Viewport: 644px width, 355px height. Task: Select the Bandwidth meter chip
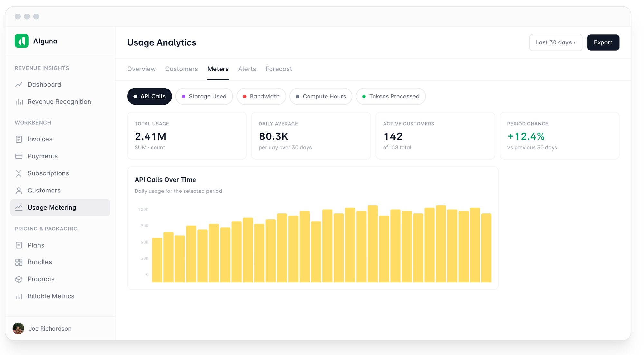point(261,96)
